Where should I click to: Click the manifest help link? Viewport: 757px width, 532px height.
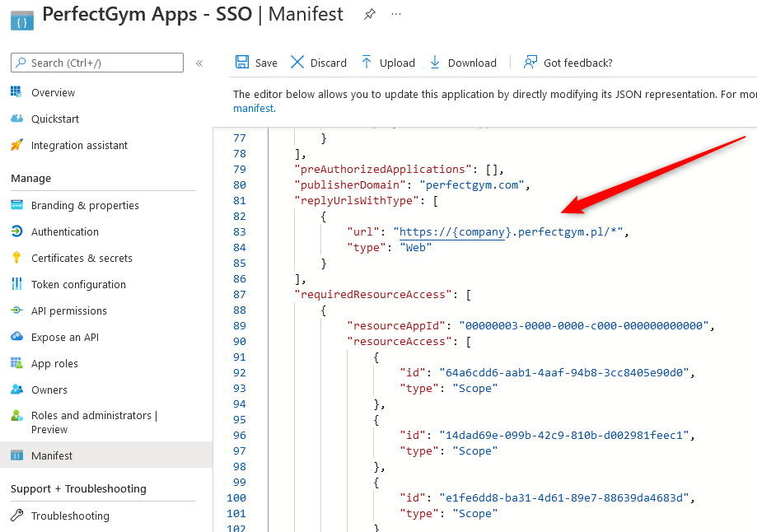click(x=253, y=108)
